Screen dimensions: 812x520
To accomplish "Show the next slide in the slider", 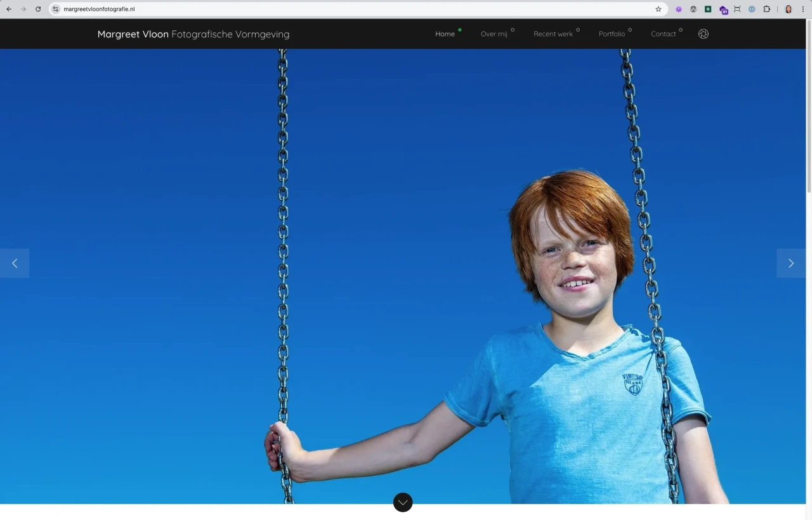I will click(790, 263).
